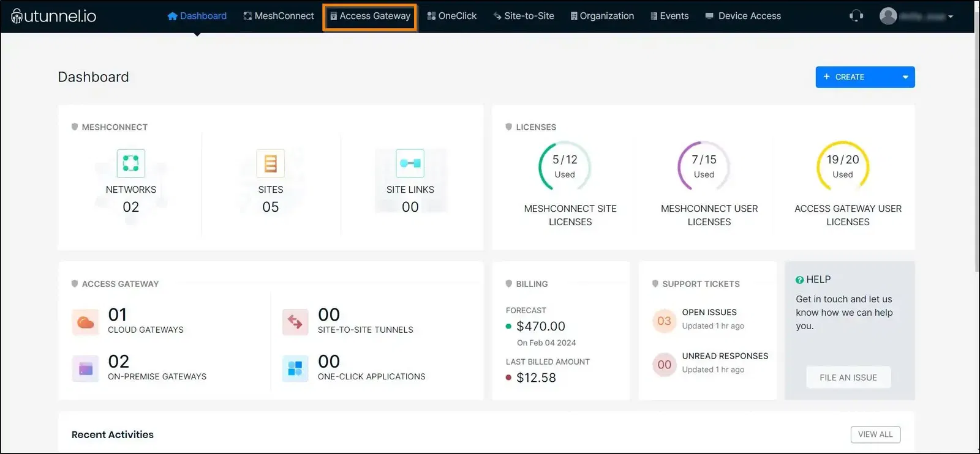Click the VIEW ALL button
The image size is (980, 454).
coord(875,434)
